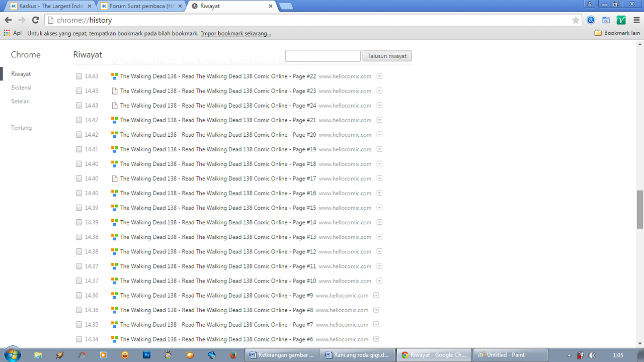Open the Bookmark lain folder
Image resolution: width=644 pixels, height=362 pixels.
617,33
